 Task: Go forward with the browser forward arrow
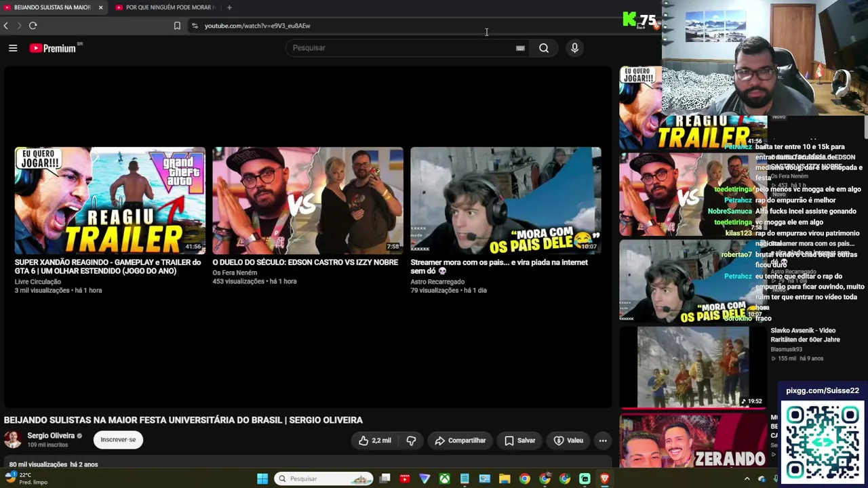[19, 26]
